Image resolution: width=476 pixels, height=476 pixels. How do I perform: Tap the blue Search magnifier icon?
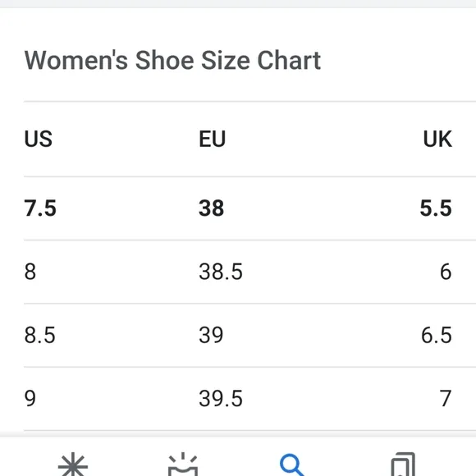(x=292, y=465)
